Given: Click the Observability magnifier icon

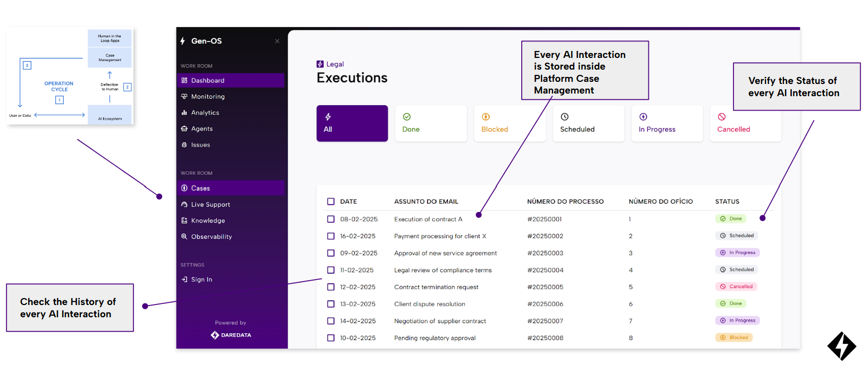Looking at the screenshot, I should 185,236.
